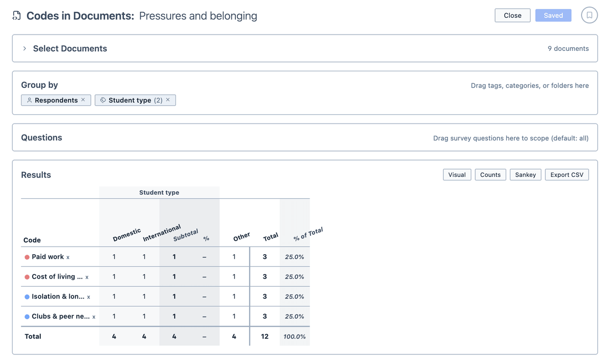Remove the Respondents grouping chip
The height and width of the screenshot is (364, 610).
[83, 100]
